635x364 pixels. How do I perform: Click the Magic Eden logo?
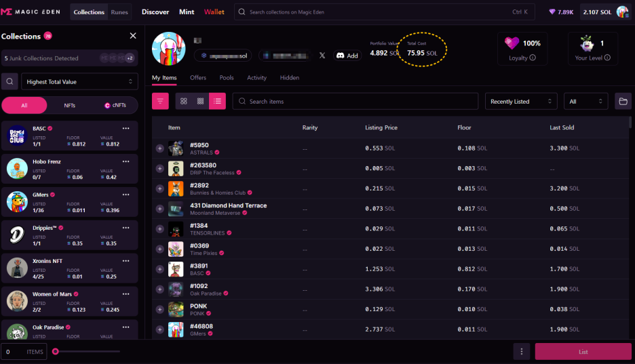point(31,12)
